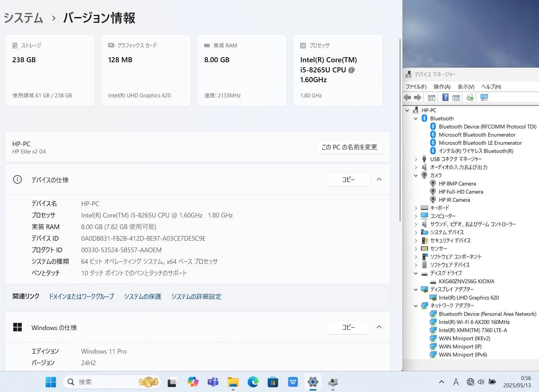539x392 pixels.
Task: Open File Explorer from the taskbar
Action: click(233, 382)
